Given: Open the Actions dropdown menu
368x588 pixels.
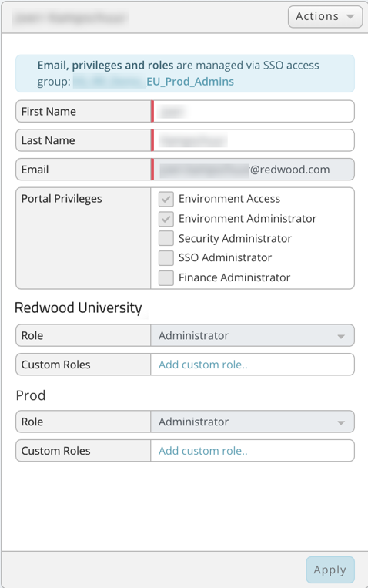Looking at the screenshot, I should pyautogui.click(x=325, y=16).
